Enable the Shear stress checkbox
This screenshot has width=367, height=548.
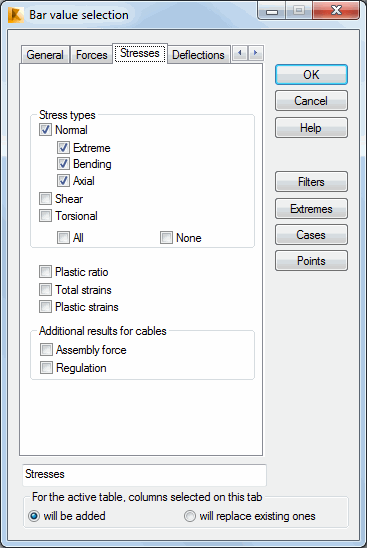coord(45,199)
